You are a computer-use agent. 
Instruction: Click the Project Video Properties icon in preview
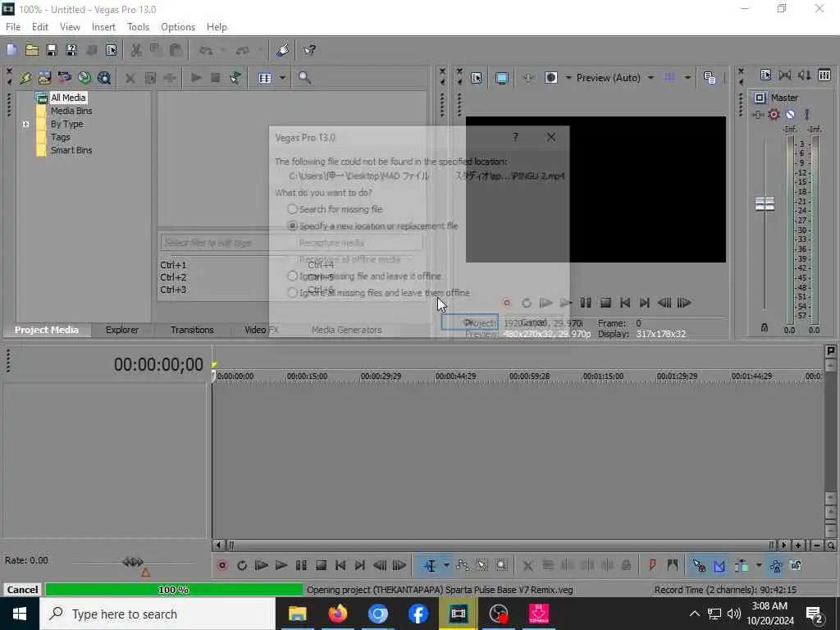[477, 78]
